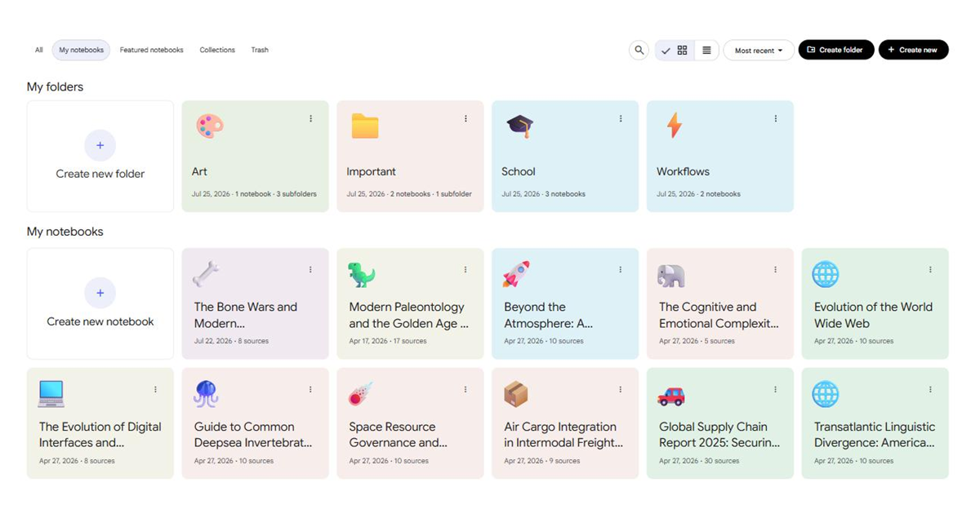The height and width of the screenshot is (514, 980).
Task: Open the Important folder title
Action: pos(371,171)
